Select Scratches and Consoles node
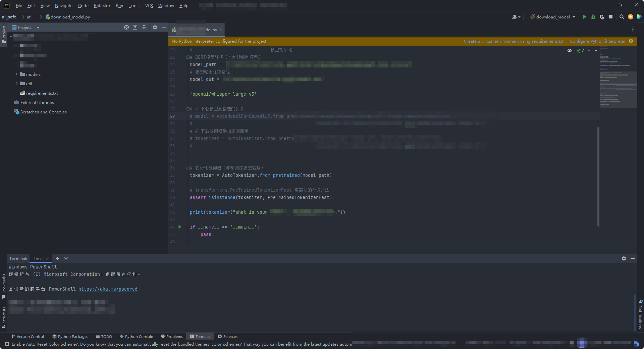Screen dimensions: 644x349 tap(40, 112)
